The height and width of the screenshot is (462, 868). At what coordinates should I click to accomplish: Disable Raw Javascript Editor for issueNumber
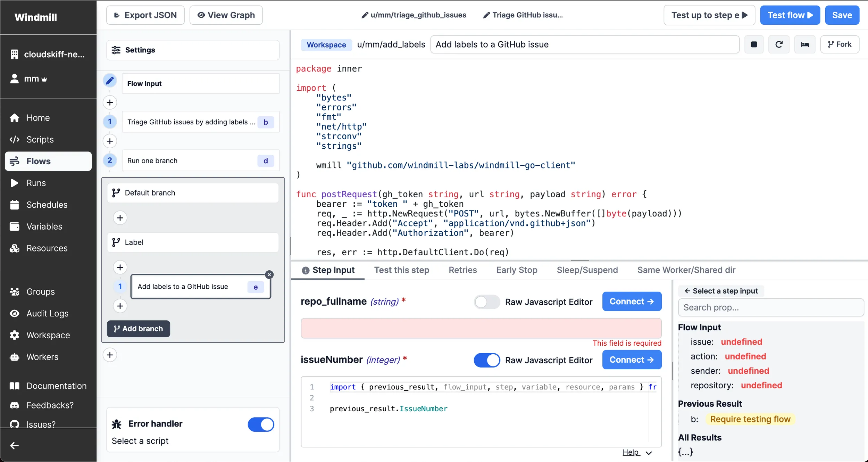coord(487,360)
